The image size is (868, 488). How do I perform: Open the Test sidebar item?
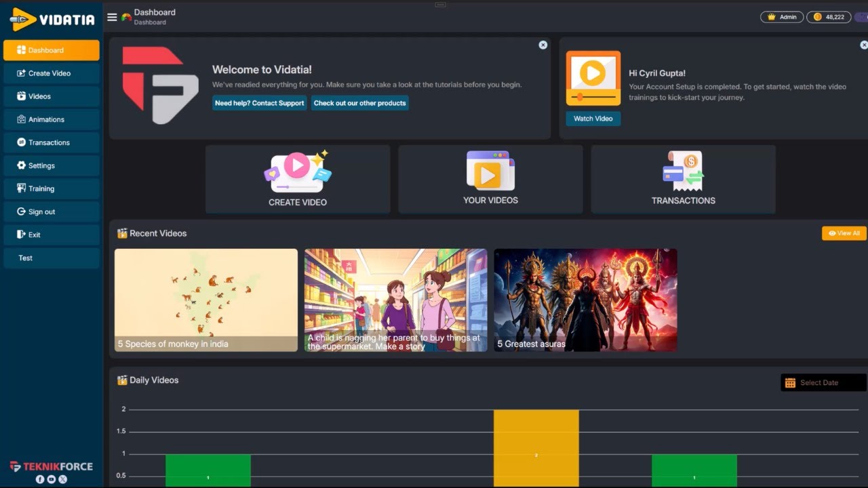coord(52,258)
